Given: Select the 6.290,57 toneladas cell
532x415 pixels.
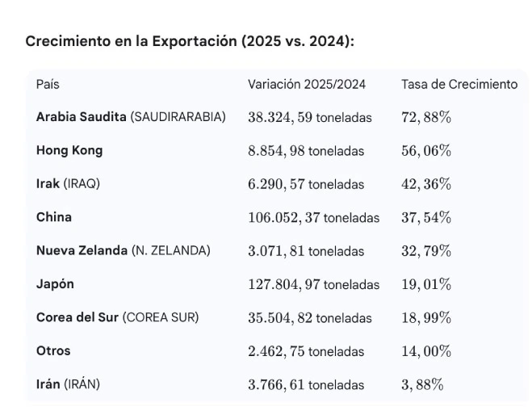Looking at the screenshot, I should point(306,184).
